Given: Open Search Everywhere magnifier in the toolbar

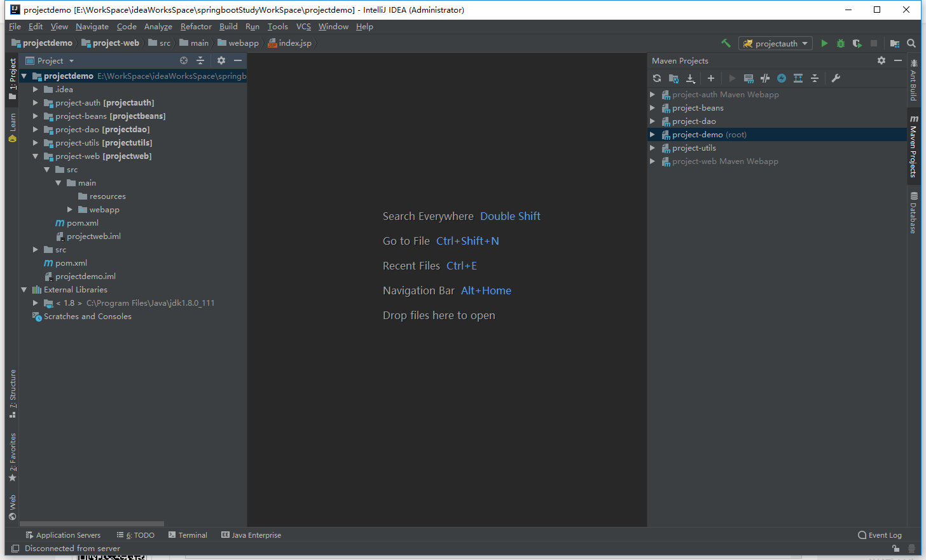Looking at the screenshot, I should coord(911,43).
